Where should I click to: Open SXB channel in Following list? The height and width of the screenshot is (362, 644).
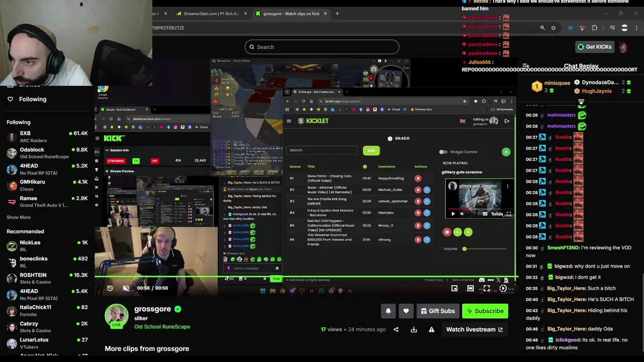47,137
